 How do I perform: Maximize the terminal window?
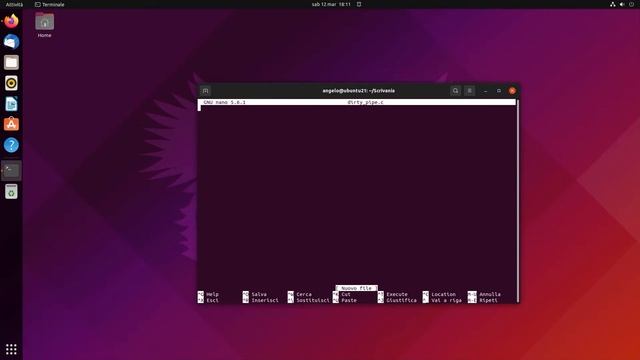click(499, 91)
